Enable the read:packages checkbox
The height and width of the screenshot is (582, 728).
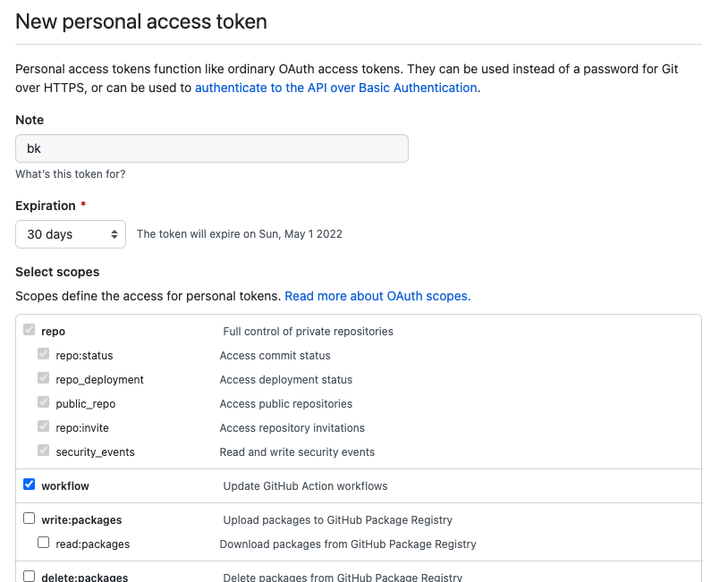click(x=43, y=543)
